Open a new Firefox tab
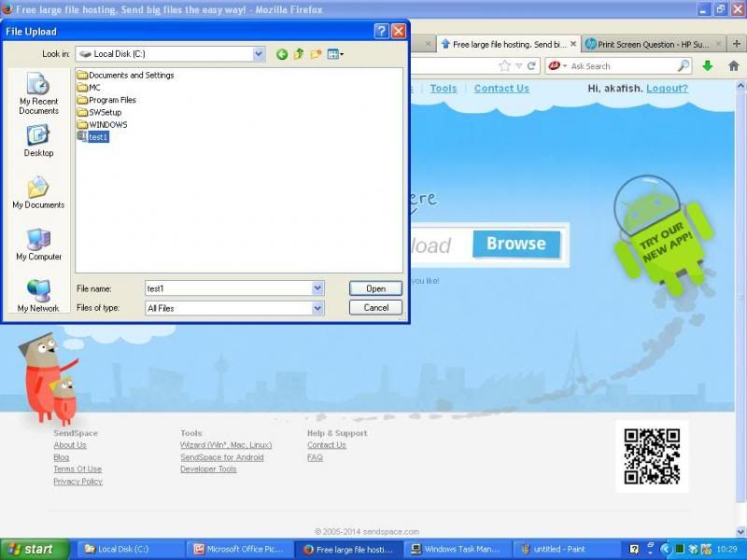This screenshot has width=747, height=560. 737,44
